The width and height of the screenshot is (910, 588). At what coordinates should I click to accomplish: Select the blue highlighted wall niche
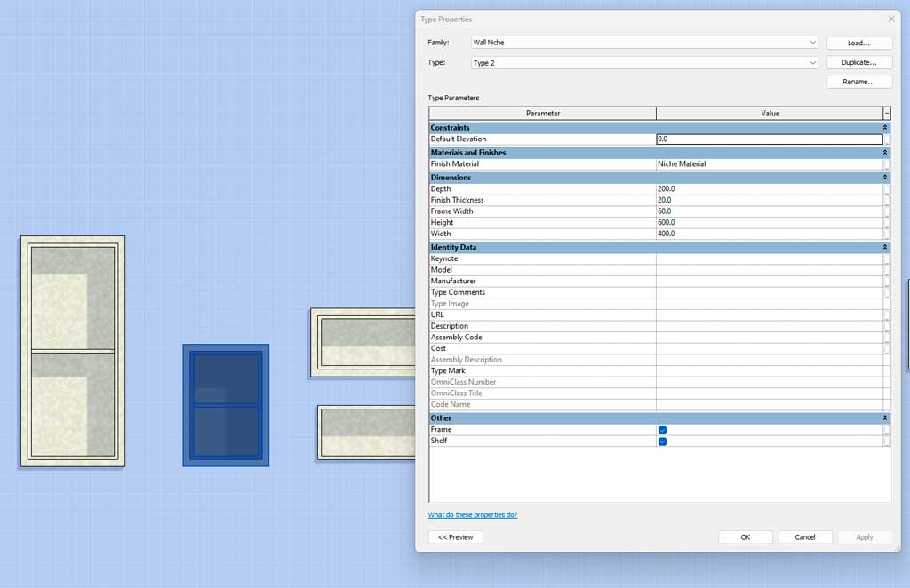(x=226, y=405)
